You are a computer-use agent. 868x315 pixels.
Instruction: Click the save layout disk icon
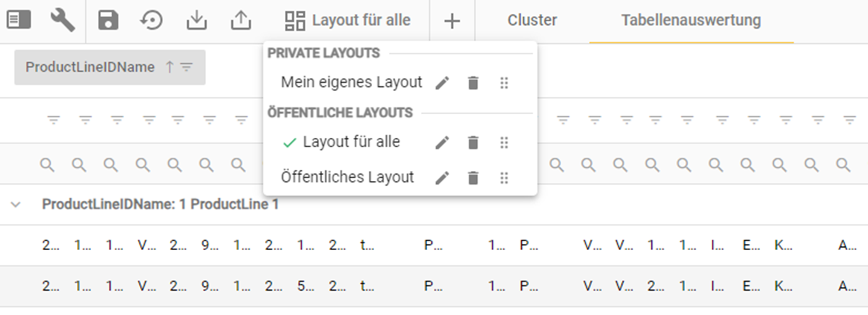108,21
